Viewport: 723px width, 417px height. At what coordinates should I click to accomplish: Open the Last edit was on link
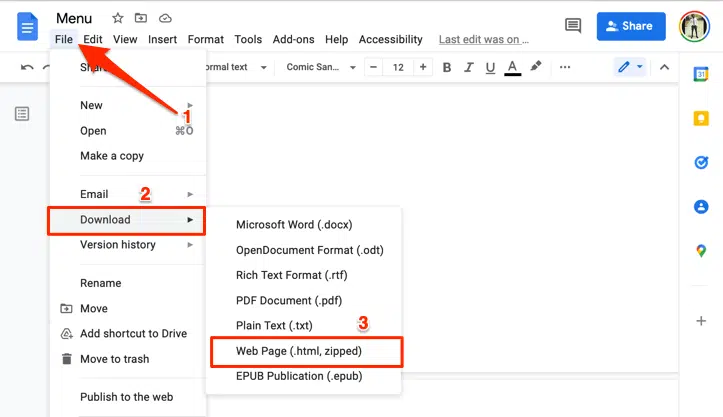(x=484, y=40)
